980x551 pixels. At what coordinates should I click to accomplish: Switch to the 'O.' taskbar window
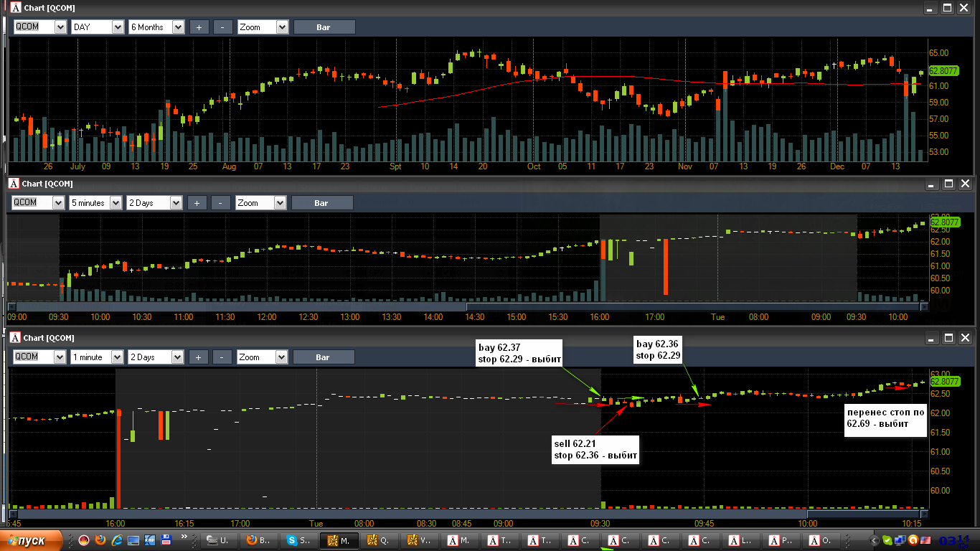[x=821, y=540]
